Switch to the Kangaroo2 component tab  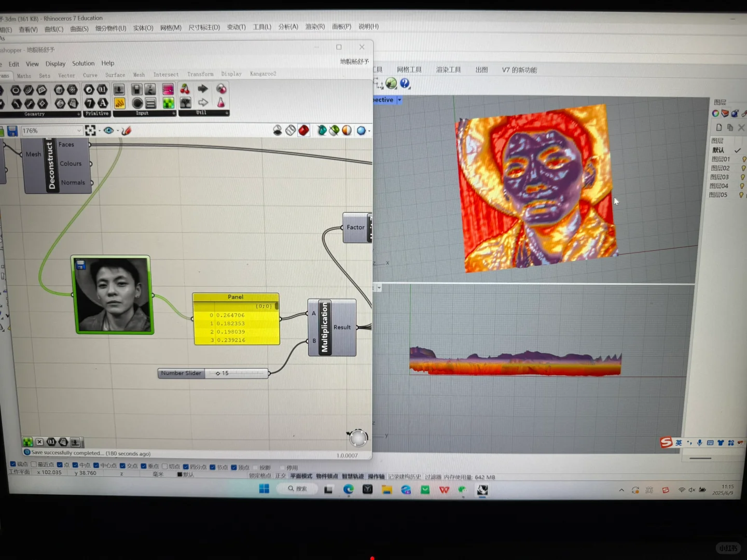point(263,74)
